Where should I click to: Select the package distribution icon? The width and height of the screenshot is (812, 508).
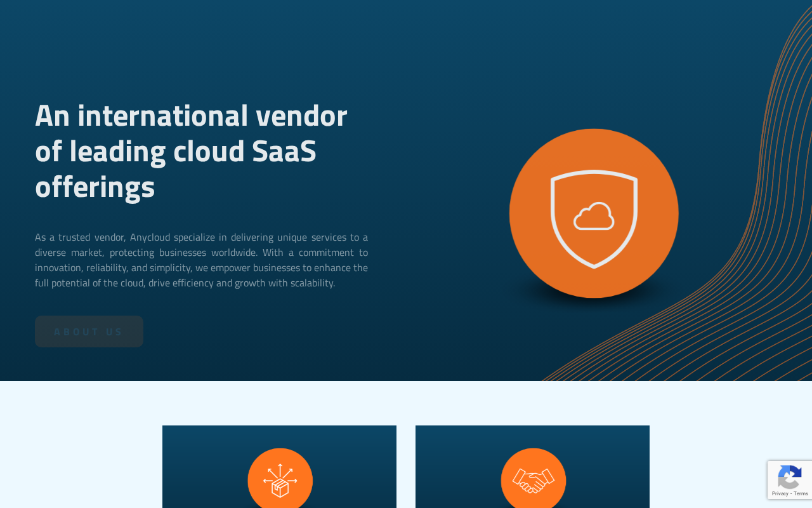(x=280, y=480)
